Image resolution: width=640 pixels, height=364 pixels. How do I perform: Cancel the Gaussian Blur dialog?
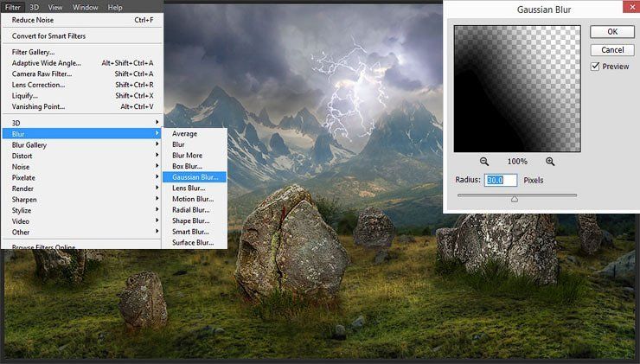(x=612, y=50)
